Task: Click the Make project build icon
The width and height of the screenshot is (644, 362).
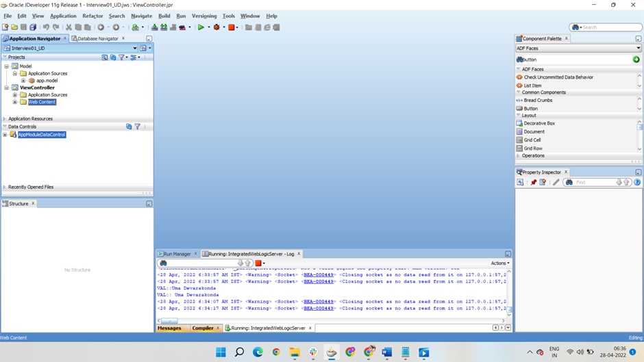Action: pos(154,27)
